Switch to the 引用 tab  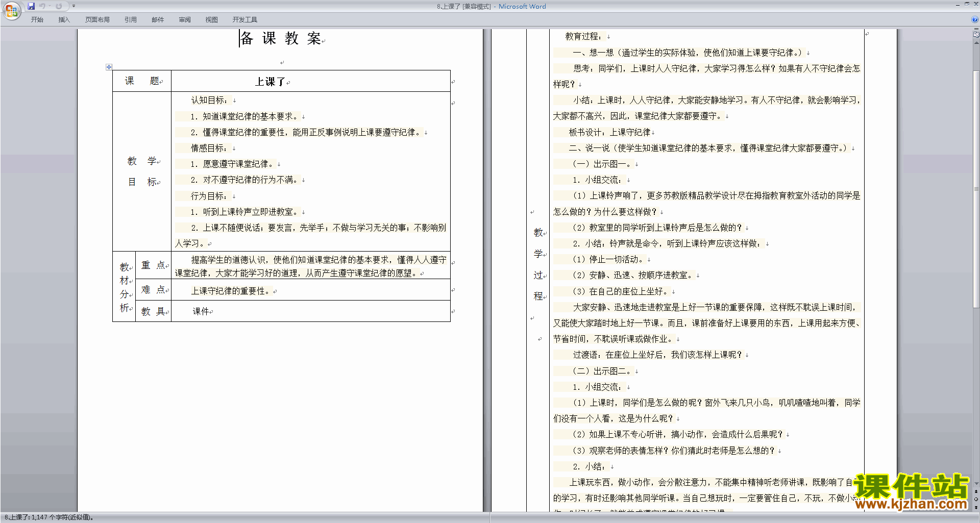click(130, 19)
